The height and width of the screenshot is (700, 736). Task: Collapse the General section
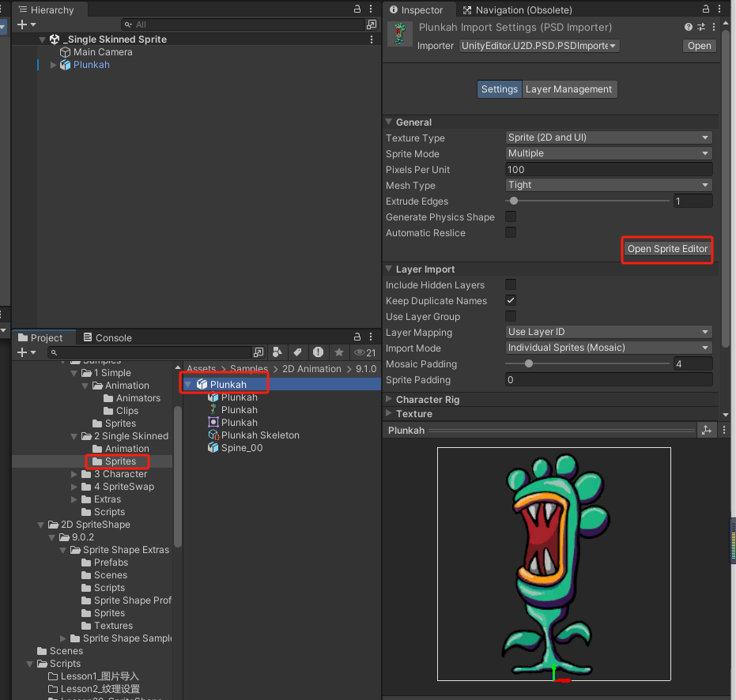[389, 122]
